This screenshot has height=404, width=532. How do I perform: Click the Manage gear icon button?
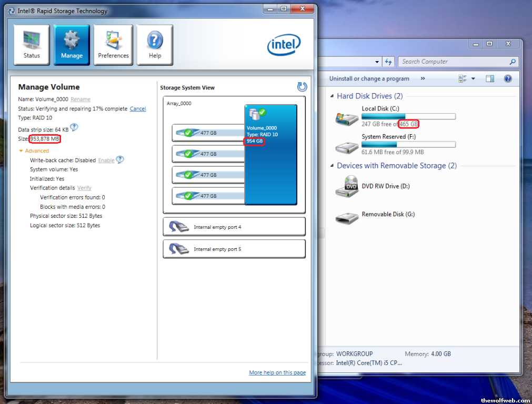click(72, 45)
